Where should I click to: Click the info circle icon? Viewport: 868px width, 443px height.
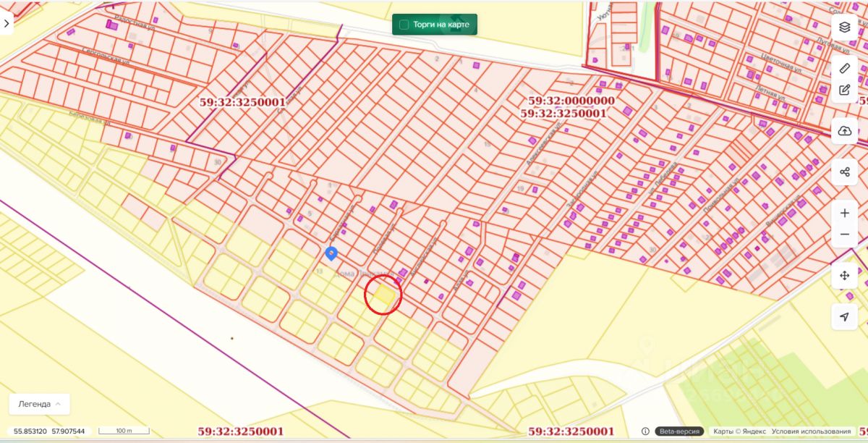645,431
